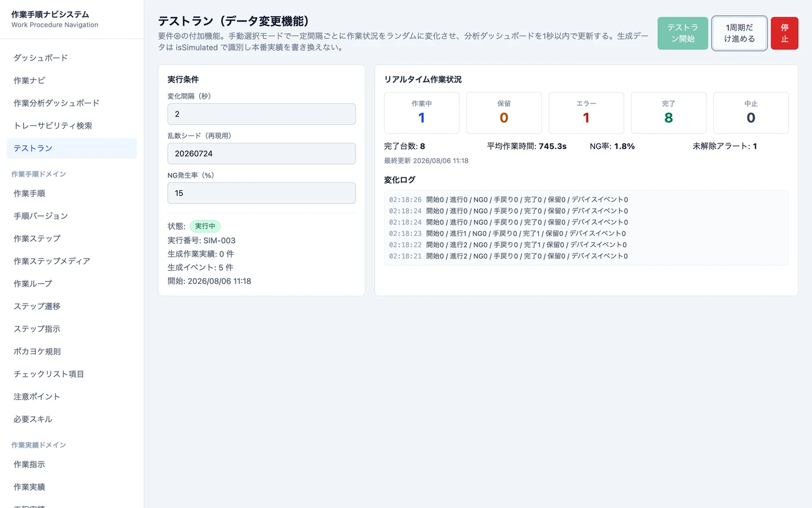This screenshot has width=812, height=508.
Task: Click the 平均作業時間: 745.3s value
Action: [x=527, y=146]
